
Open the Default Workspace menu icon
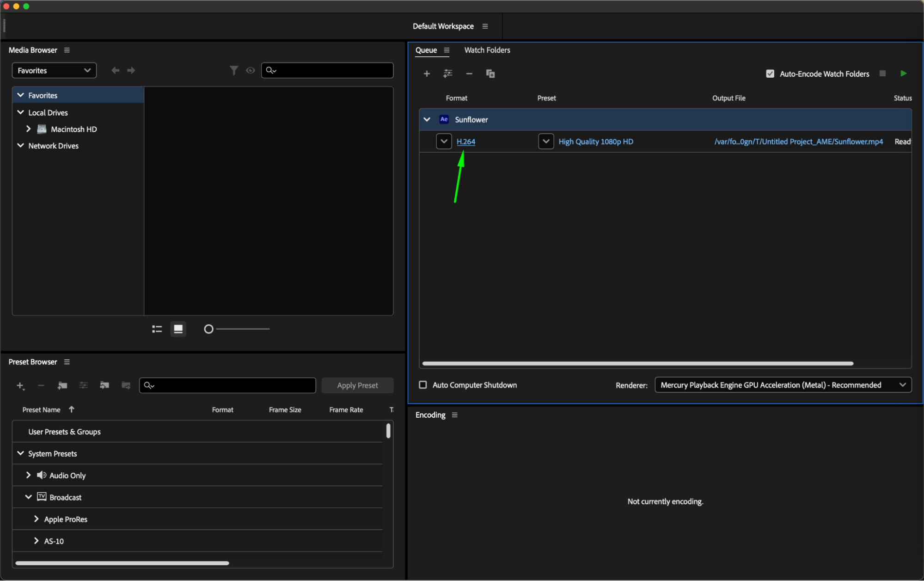[x=485, y=26]
